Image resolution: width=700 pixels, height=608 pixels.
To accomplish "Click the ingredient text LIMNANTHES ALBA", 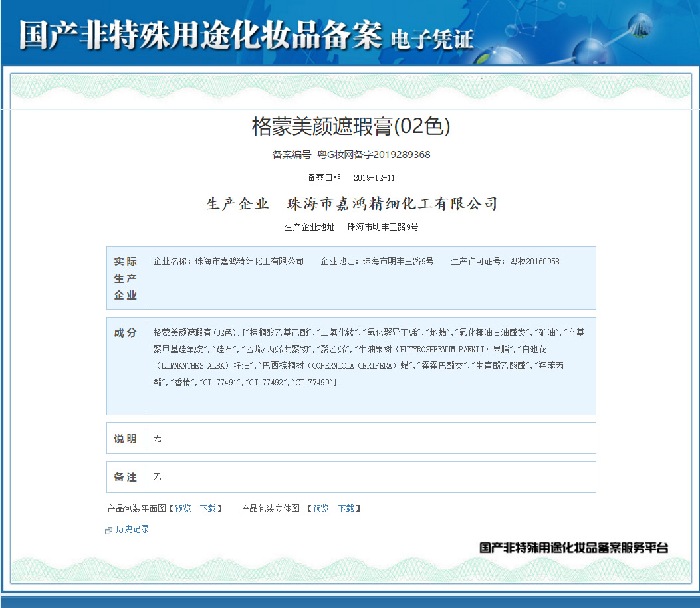I will [193, 365].
